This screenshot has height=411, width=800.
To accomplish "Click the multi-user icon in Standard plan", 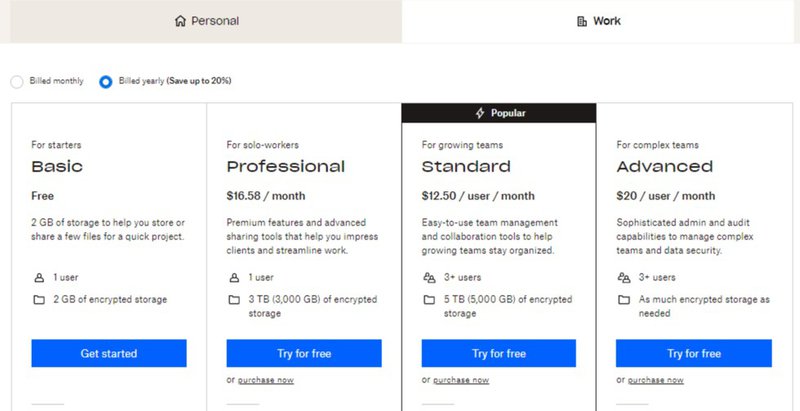I will pos(428,277).
